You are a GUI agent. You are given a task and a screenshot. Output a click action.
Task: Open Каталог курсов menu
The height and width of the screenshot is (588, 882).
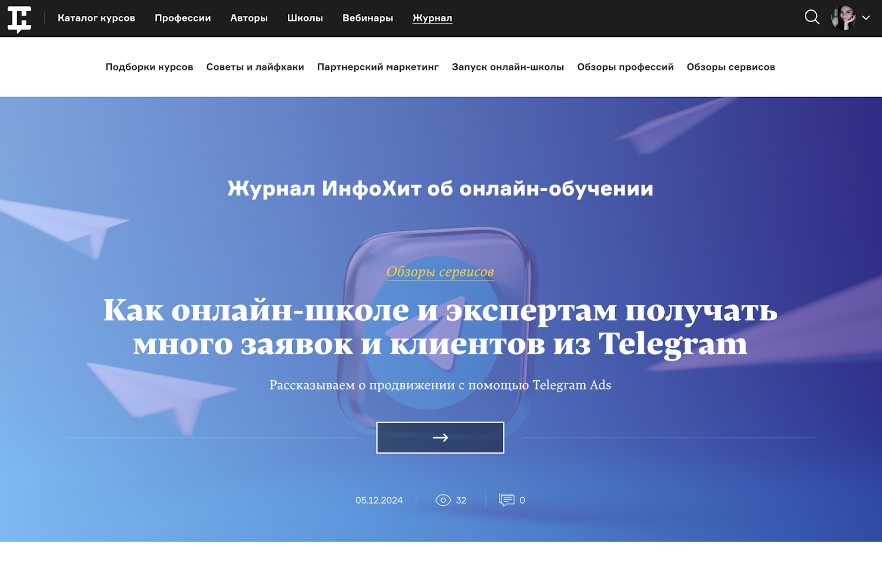(96, 18)
